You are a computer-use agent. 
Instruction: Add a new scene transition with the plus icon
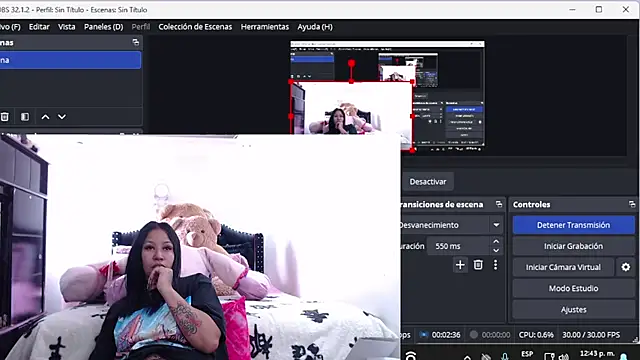(460, 265)
